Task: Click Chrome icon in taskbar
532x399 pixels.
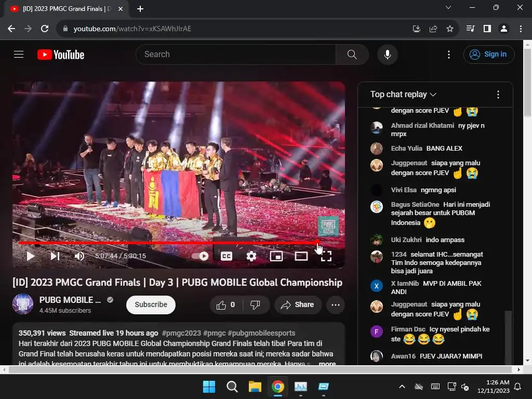Action: point(278,387)
